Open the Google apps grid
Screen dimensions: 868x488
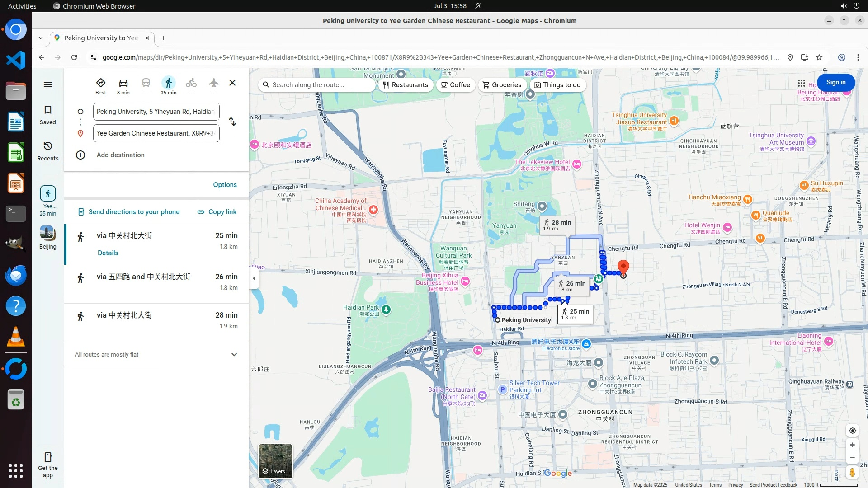(801, 83)
